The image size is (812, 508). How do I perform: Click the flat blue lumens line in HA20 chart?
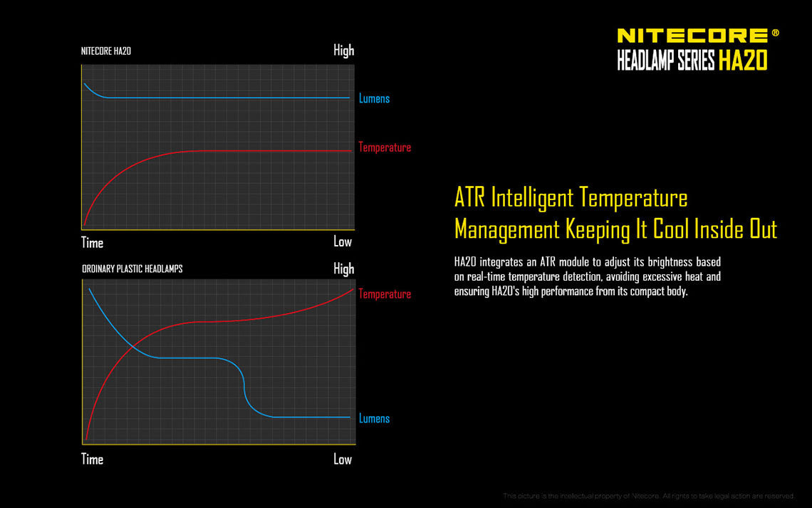228,98
